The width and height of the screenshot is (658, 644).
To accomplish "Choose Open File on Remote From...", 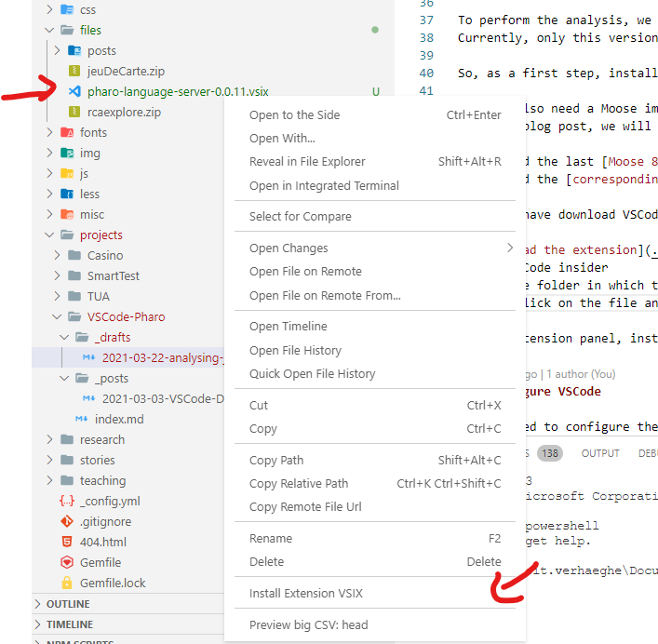I will point(375,295).
